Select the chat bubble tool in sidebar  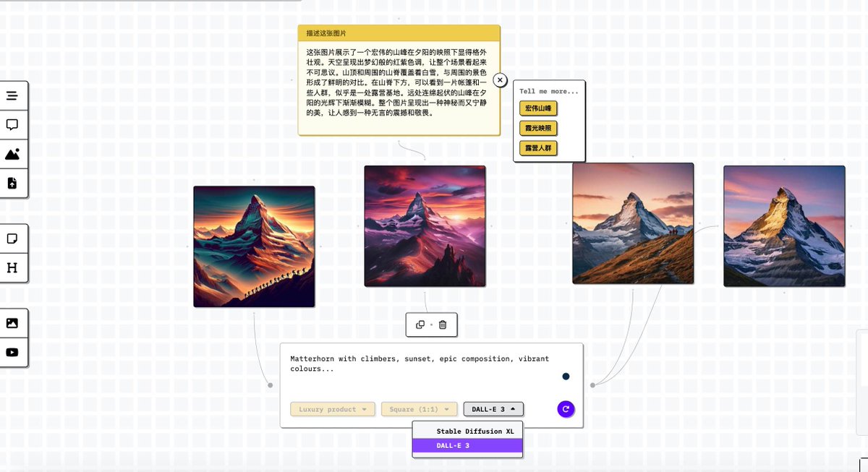(13, 124)
